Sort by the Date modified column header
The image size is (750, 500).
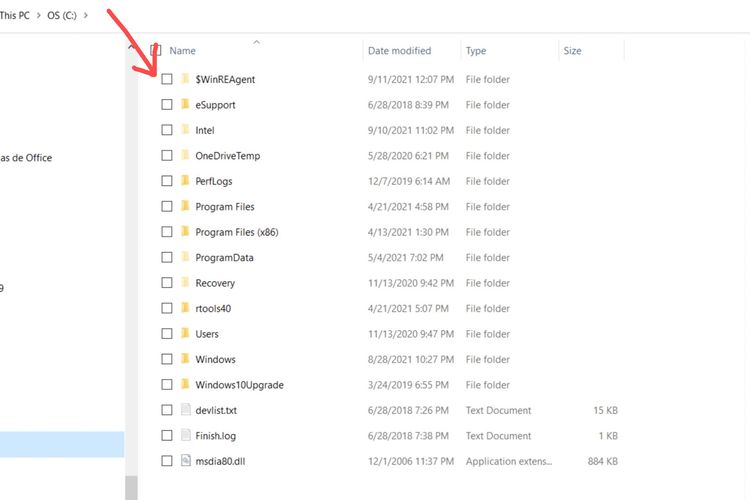tap(399, 51)
